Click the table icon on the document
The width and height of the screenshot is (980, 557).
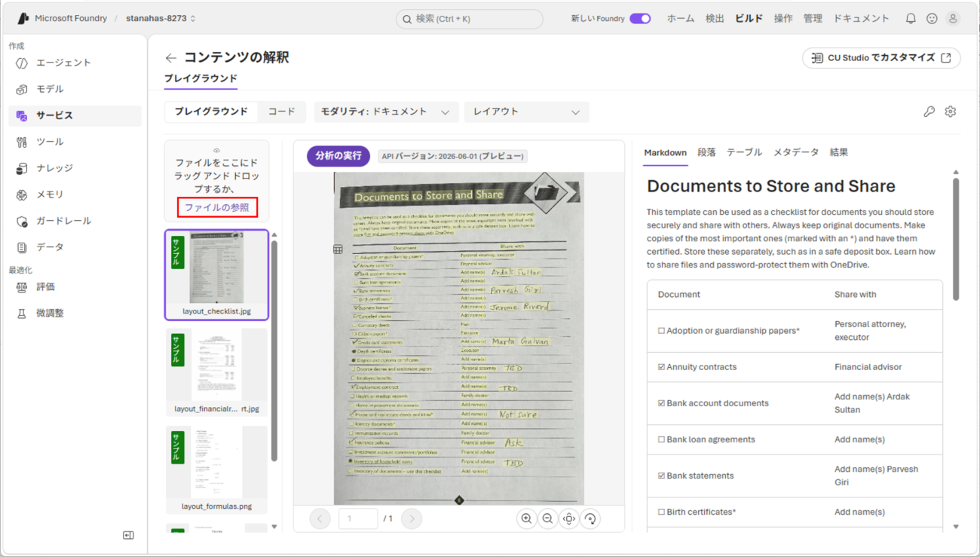click(338, 249)
